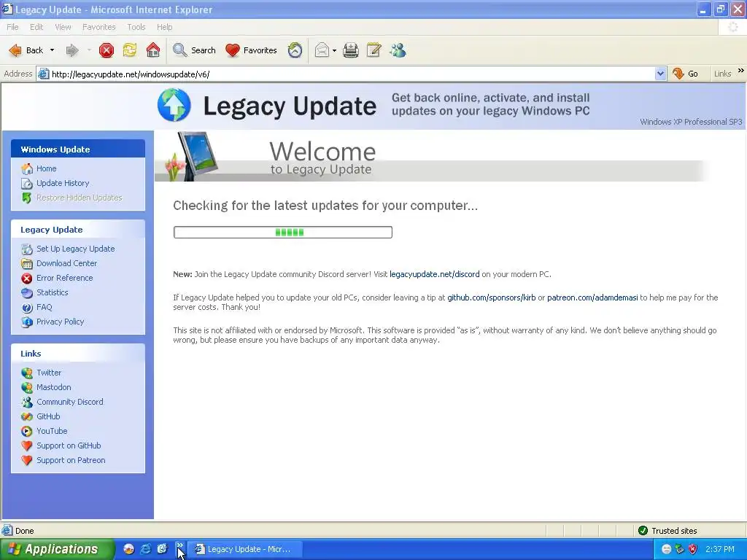Open the History clock toolbar icon
Screen dimensions: 747x560
tap(295, 50)
